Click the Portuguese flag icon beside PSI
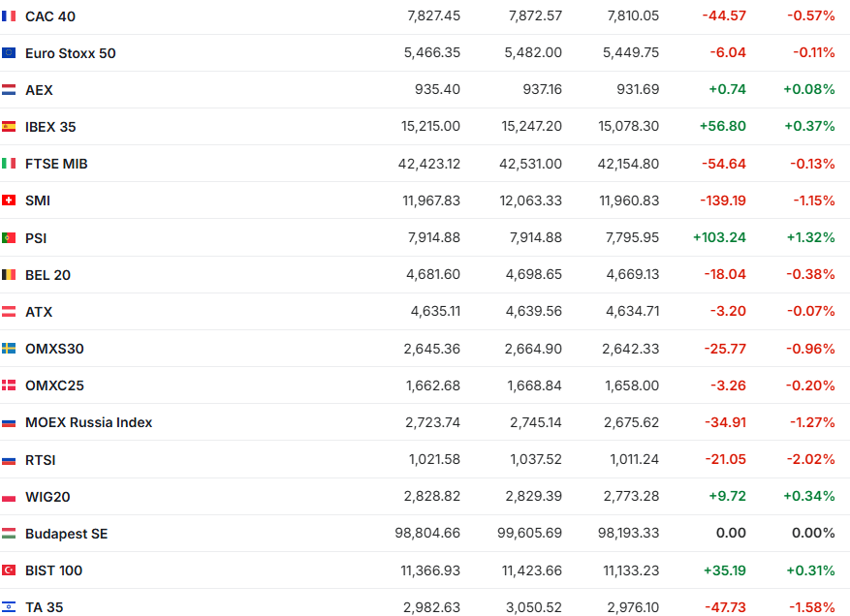Screen dimensions: 850x616 9,238
